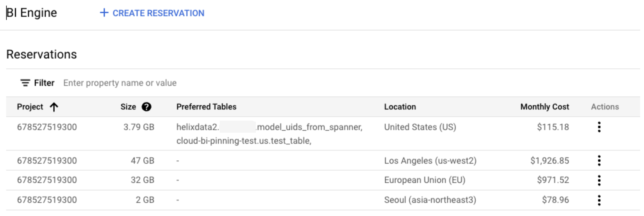Select the 32 GB European Union row

[142, 180]
